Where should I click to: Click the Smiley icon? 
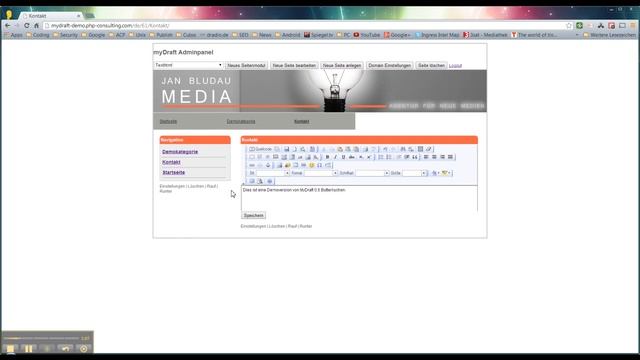[x=312, y=165]
